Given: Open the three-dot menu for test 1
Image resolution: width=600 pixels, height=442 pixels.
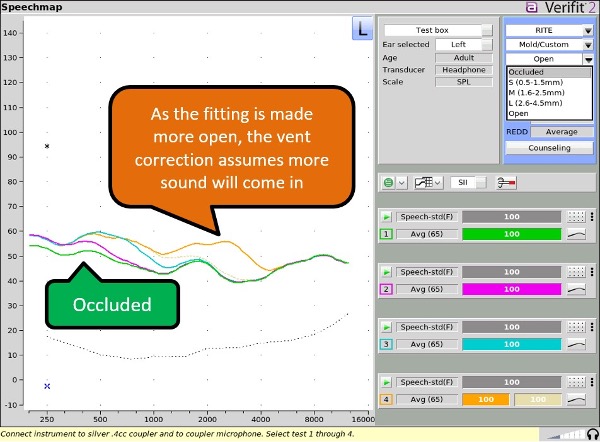Looking at the screenshot, I should pyautogui.click(x=592, y=217).
